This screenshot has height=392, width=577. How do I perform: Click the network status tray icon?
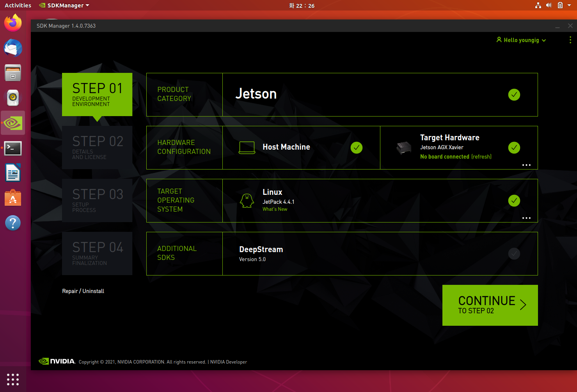click(538, 5)
